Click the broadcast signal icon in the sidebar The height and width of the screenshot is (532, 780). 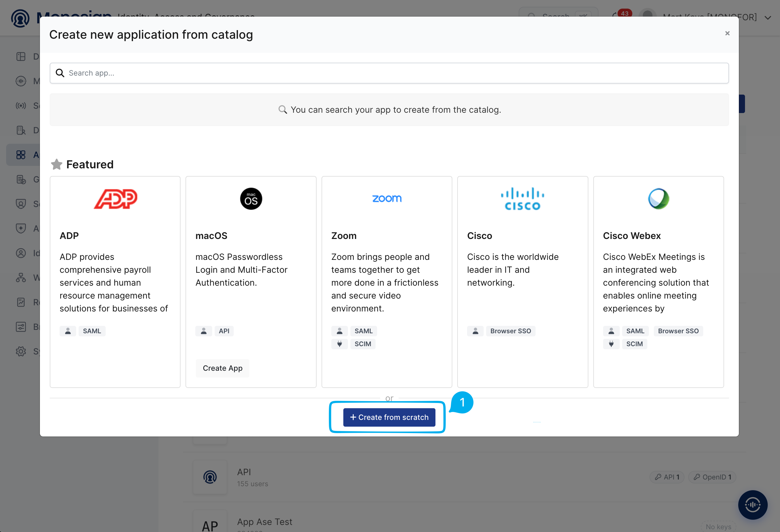[21, 106]
